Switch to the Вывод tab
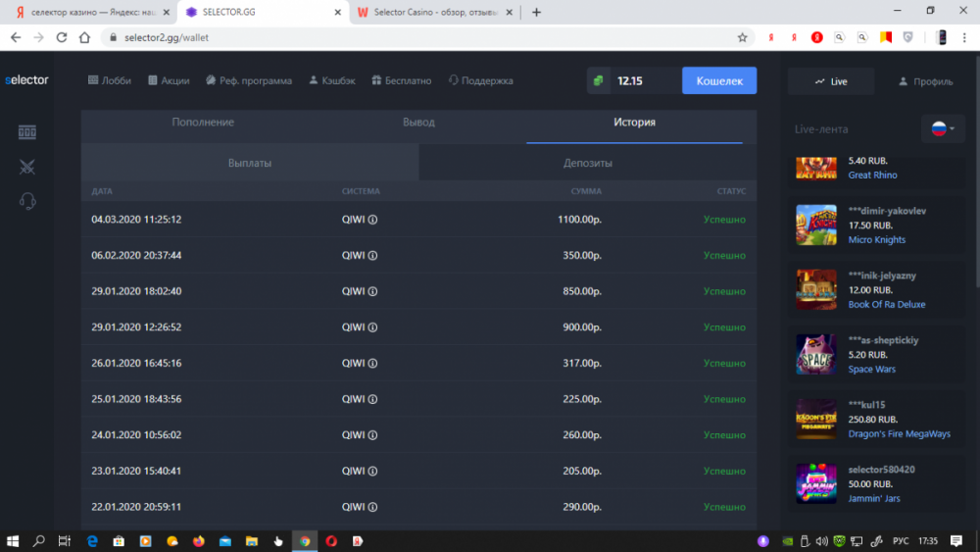Viewport: 980px width, 552px height. point(418,123)
